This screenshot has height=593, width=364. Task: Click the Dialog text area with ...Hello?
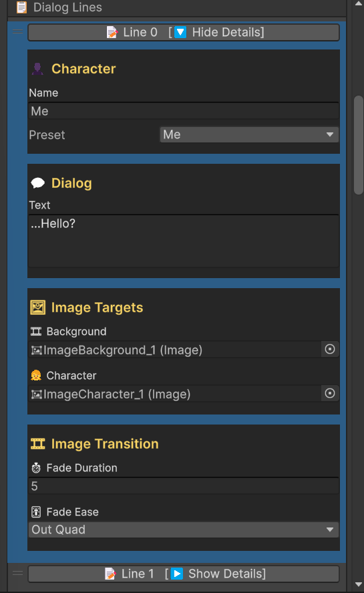pyautogui.click(x=184, y=241)
